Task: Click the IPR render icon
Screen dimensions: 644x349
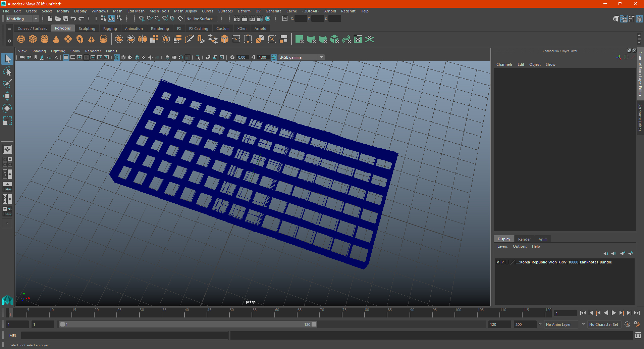Action: coord(252,19)
